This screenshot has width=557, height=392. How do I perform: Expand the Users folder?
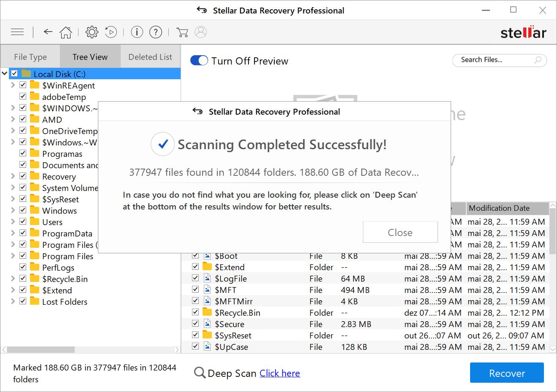(13, 221)
